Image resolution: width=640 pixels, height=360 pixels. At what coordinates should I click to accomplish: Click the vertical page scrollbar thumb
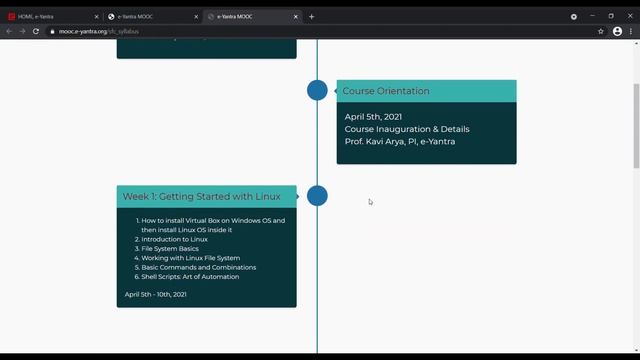[636, 126]
